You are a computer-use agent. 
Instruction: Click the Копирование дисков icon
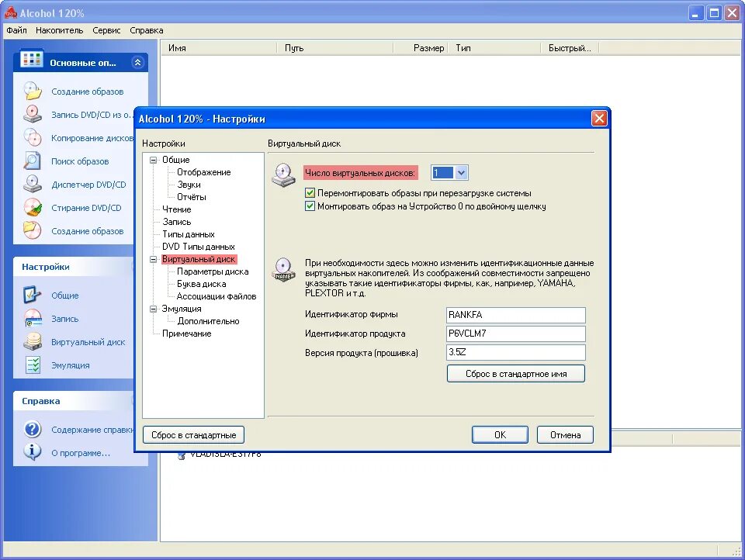tap(33, 137)
